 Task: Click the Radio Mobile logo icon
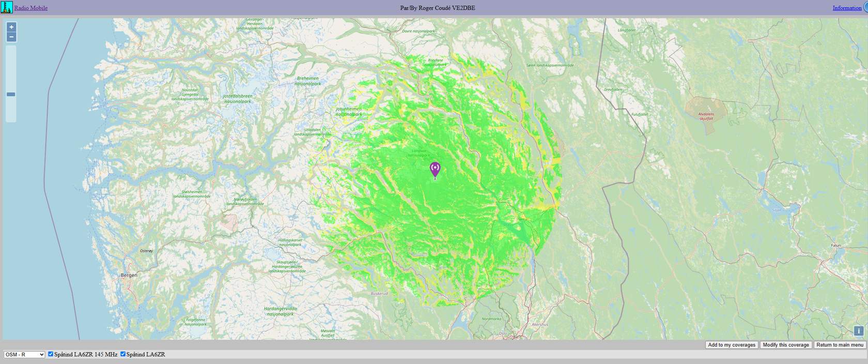coord(7,7)
